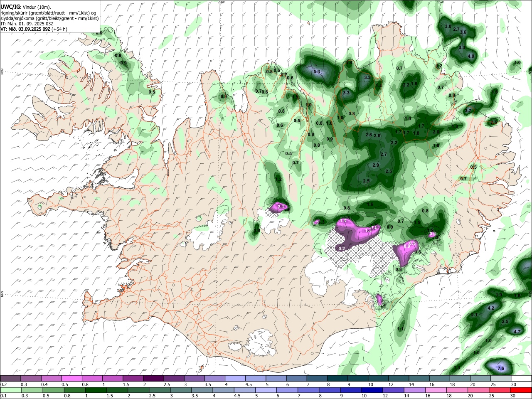Screen dimensions: 532x399
Task: Select the bright pink 0.5 snow scale swatch
Action: click(71, 378)
